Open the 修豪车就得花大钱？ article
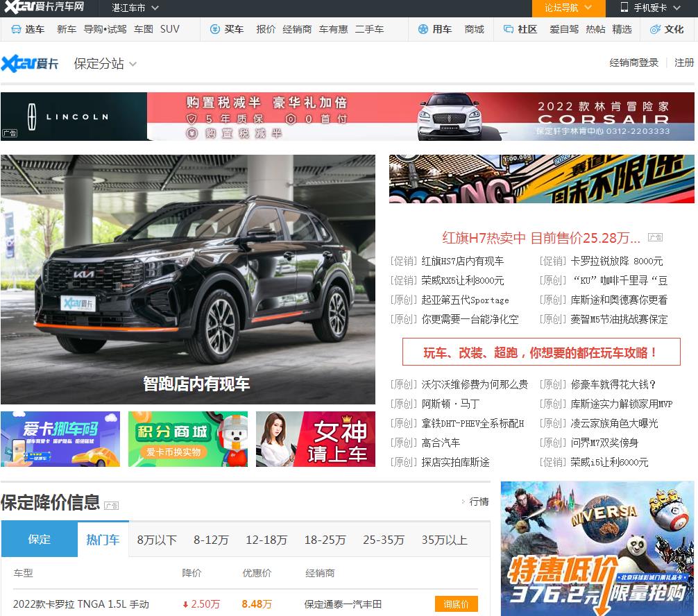Image resolution: width=698 pixels, height=616 pixels. point(613,384)
